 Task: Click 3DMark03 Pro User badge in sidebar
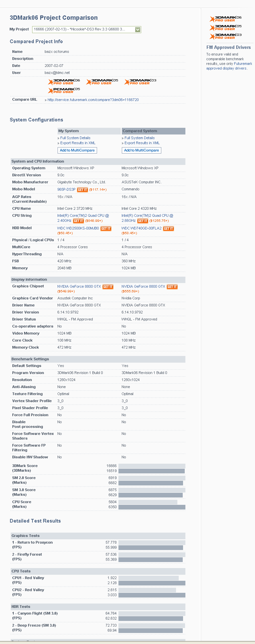point(226,36)
